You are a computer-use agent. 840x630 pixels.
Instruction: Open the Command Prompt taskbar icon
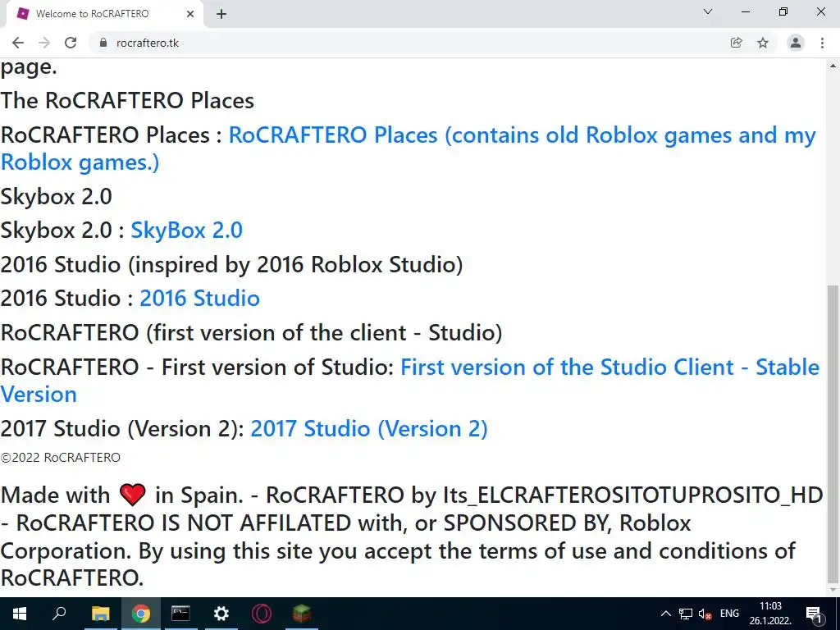(x=180, y=614)
